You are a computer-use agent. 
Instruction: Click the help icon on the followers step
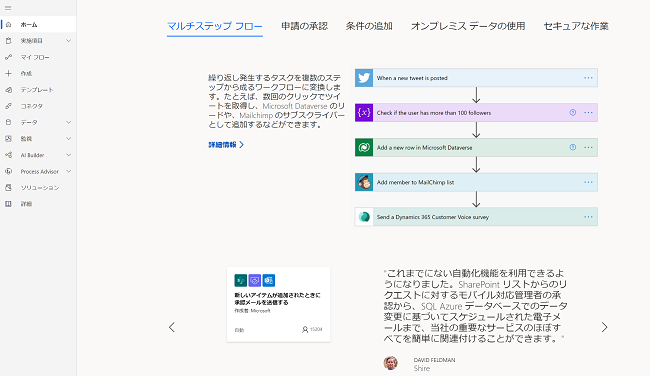572,112
